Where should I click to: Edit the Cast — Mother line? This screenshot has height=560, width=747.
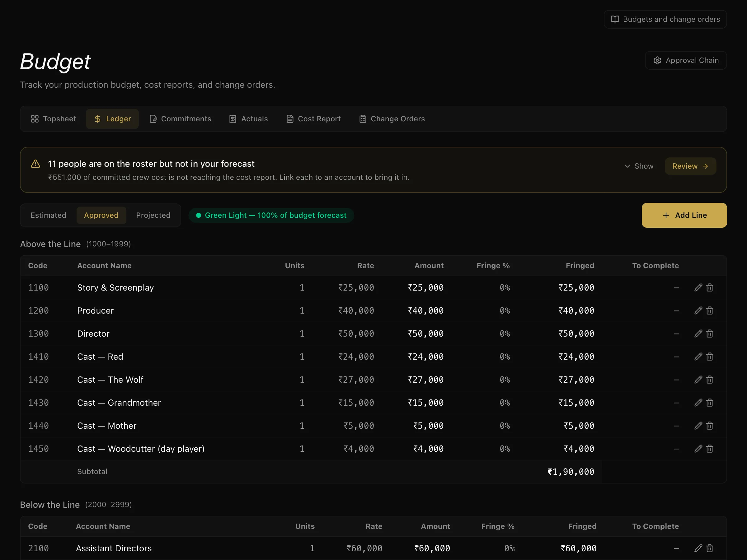click(698, 426)
